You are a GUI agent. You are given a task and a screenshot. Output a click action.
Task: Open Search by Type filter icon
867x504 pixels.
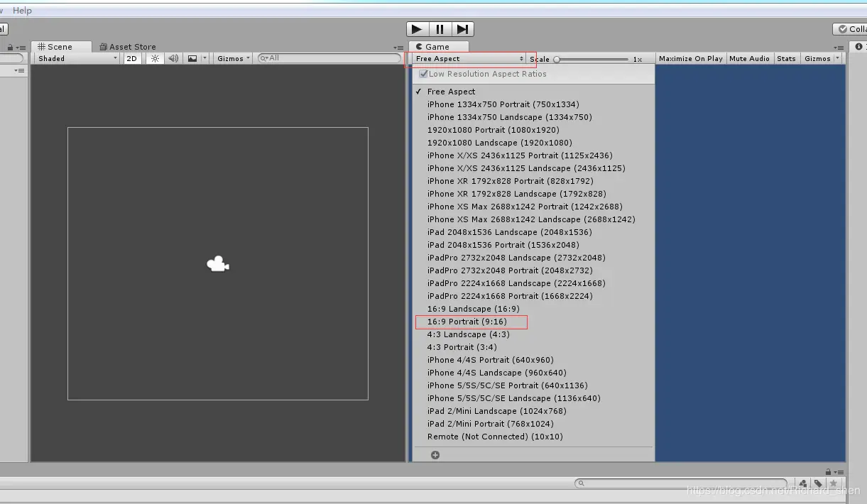click(x=804, y=483)
